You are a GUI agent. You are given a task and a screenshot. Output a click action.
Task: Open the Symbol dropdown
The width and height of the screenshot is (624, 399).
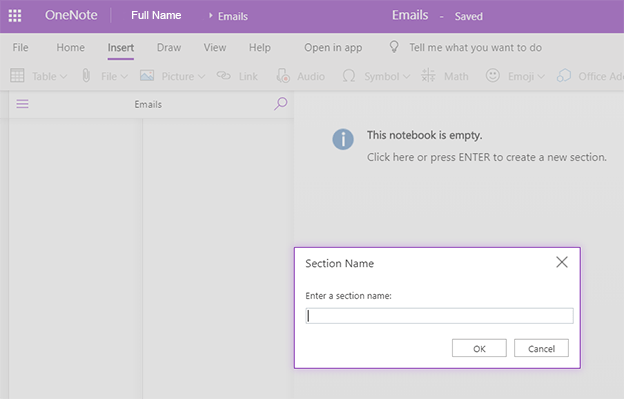pos(406,76)
